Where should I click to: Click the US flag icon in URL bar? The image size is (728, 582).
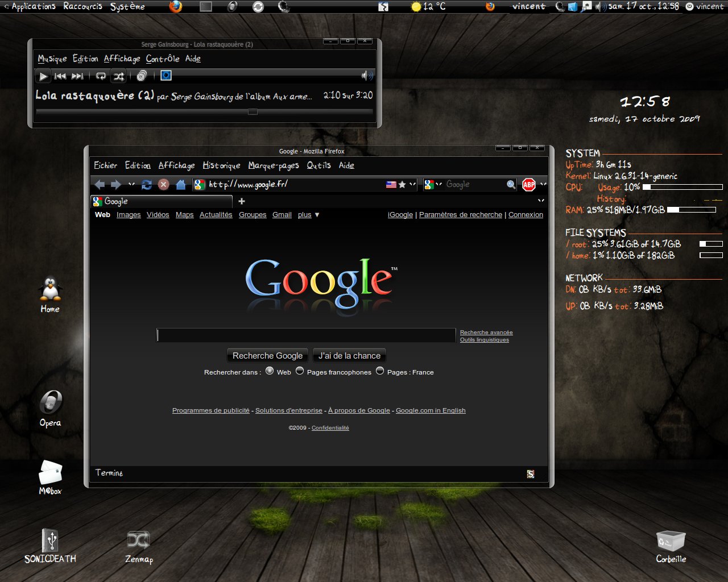391,184
